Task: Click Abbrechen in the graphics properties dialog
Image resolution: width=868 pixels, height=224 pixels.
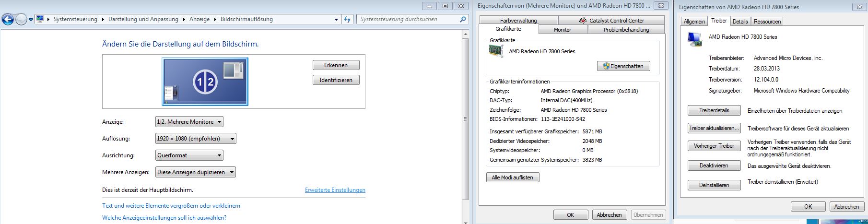Action: (610, 215)
